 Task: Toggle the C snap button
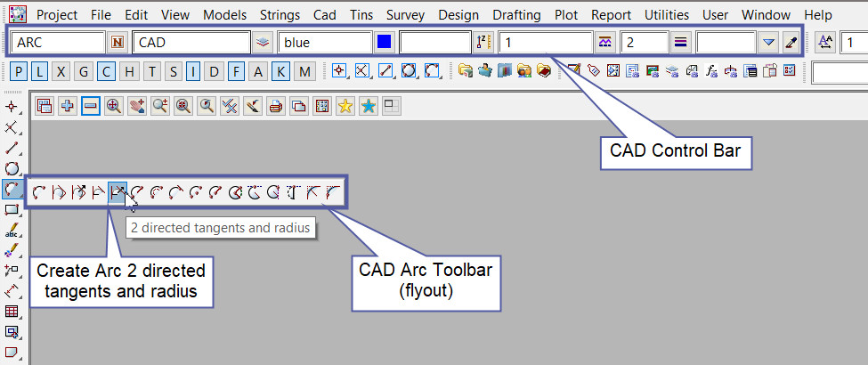(x=106, y=71)
